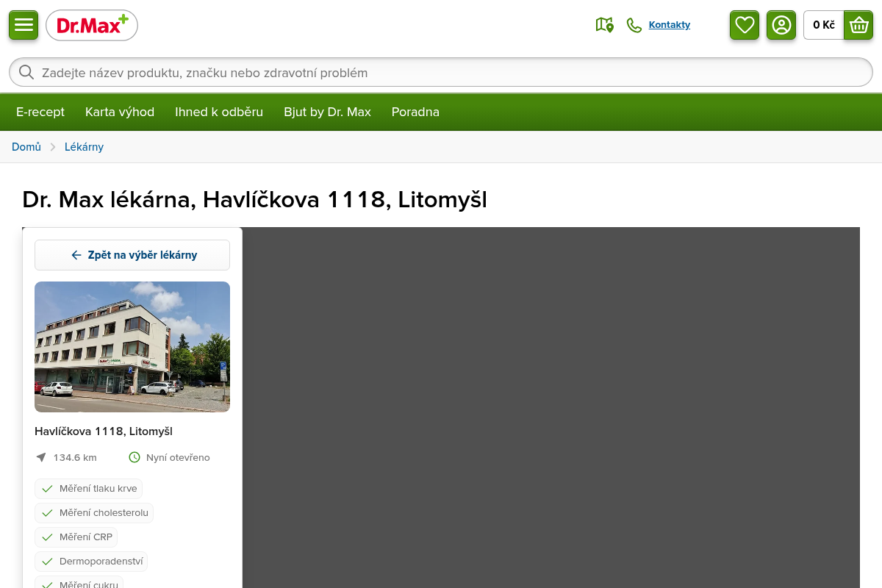
Task: Click the Kontakty link
Action: tap(670, 25)
